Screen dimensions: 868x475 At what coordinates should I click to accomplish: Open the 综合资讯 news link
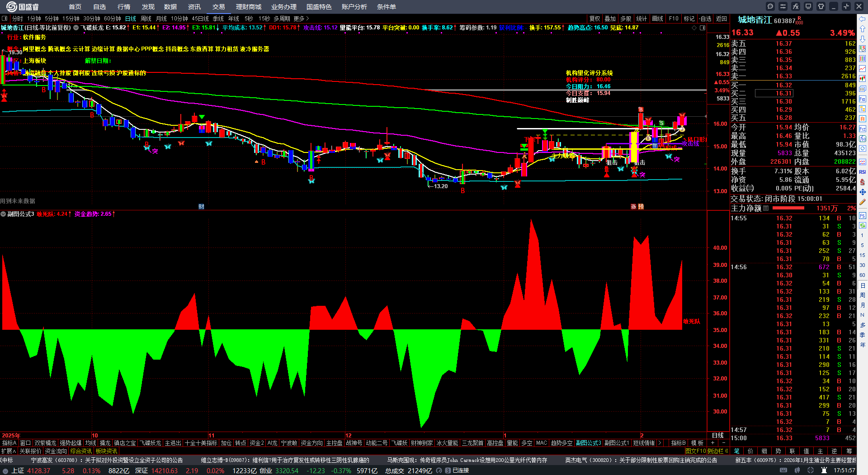coord(81,451)
